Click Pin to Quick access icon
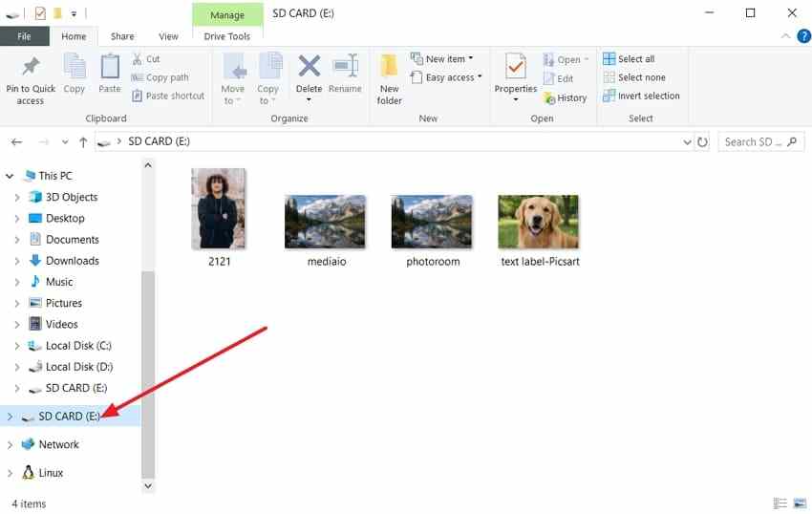 30,66
